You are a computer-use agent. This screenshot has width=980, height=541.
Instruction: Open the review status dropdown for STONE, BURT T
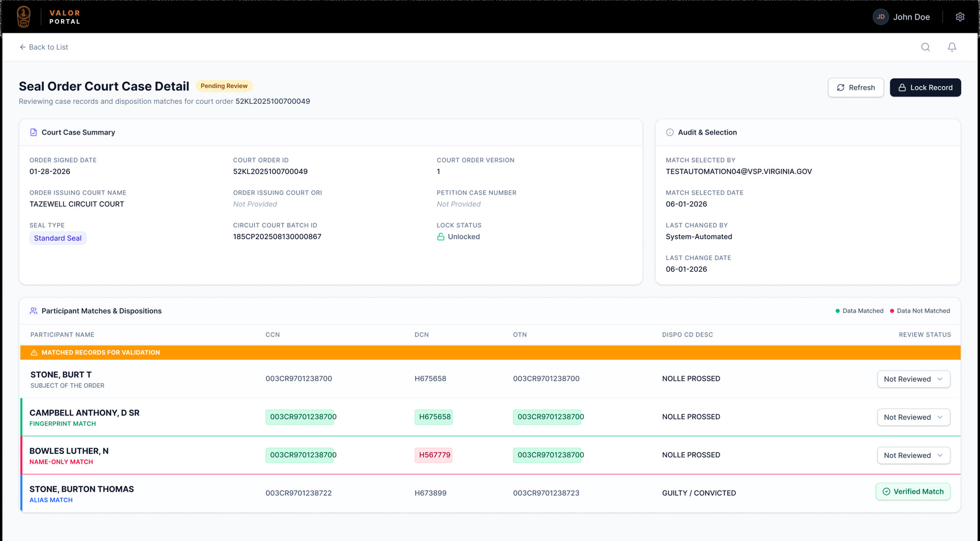[x=913, y=379]
